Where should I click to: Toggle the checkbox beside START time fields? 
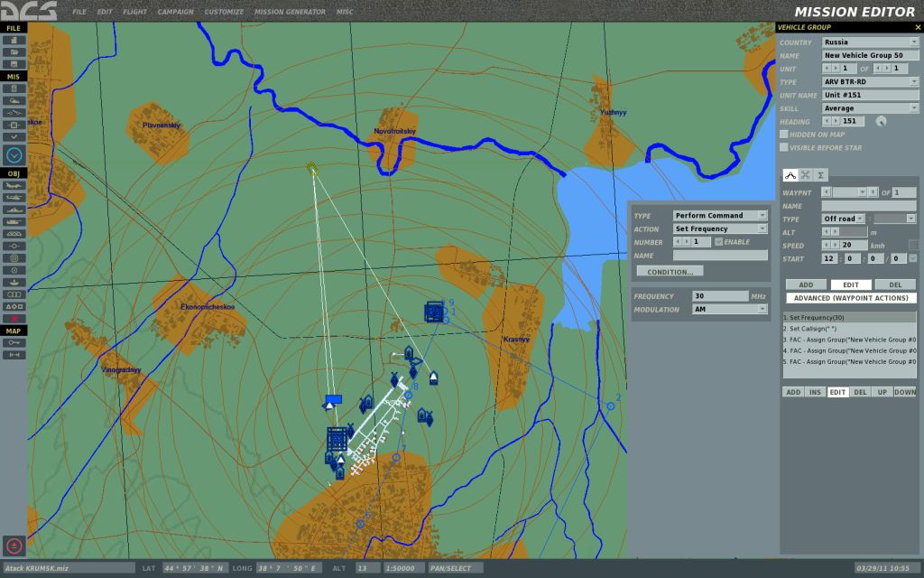point(913,258)
